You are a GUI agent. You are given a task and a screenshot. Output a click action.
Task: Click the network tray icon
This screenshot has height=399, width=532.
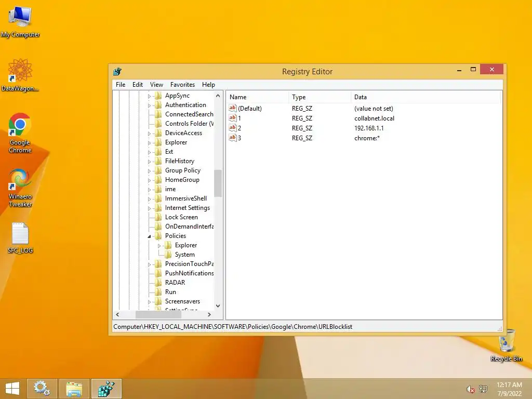click(483, 389)
